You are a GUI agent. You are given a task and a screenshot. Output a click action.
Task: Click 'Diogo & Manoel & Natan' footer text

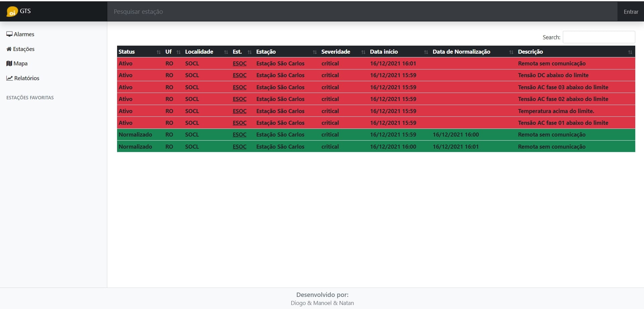[x=322, y=303]
